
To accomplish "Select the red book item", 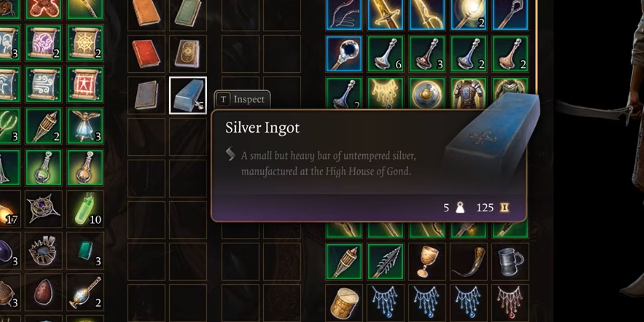I will [x=146, y=54].
